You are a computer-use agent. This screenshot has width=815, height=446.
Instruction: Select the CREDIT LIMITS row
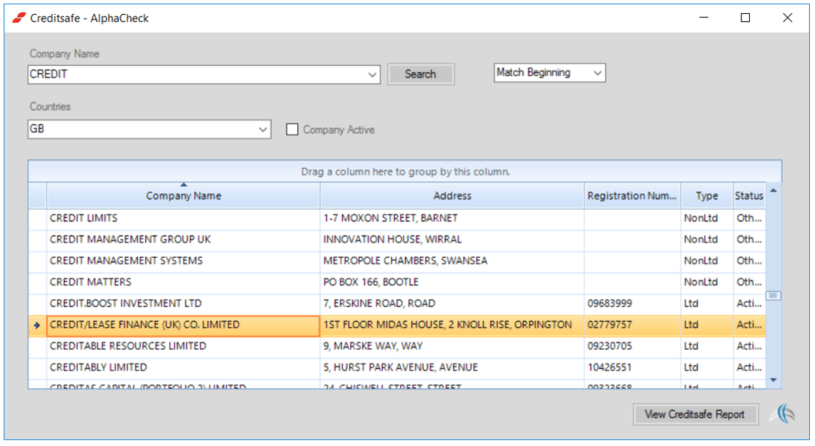pyautogui.click(x=397, y=218)
